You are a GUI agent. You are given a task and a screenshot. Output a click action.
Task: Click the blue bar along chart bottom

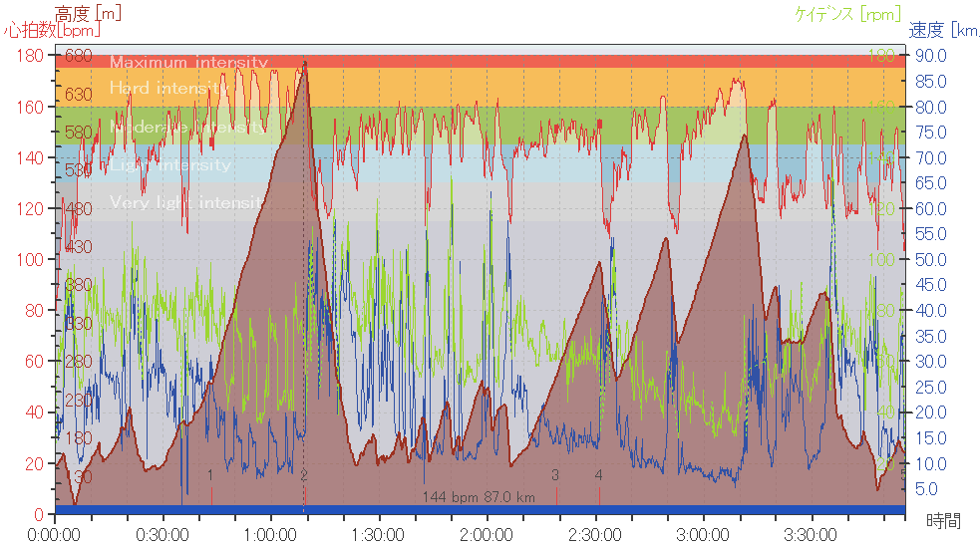point(480,510)
